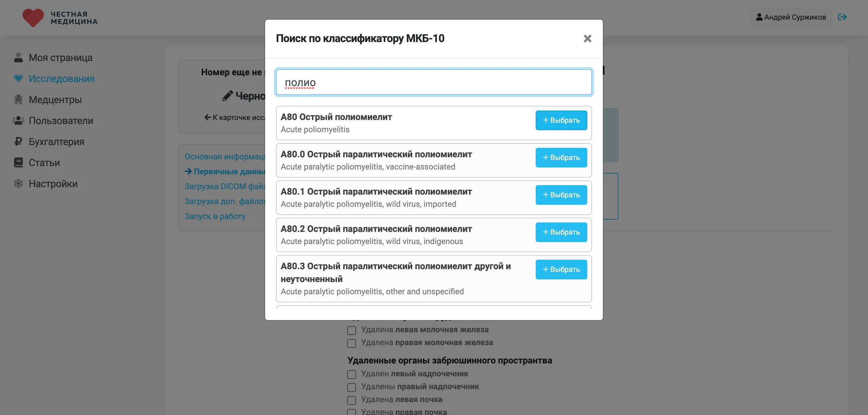Image resolution: width=868 pixels, height=415 pixels.
Task: Click the user profile icon near Андрей Суржиков
Action: coord(759,17)
